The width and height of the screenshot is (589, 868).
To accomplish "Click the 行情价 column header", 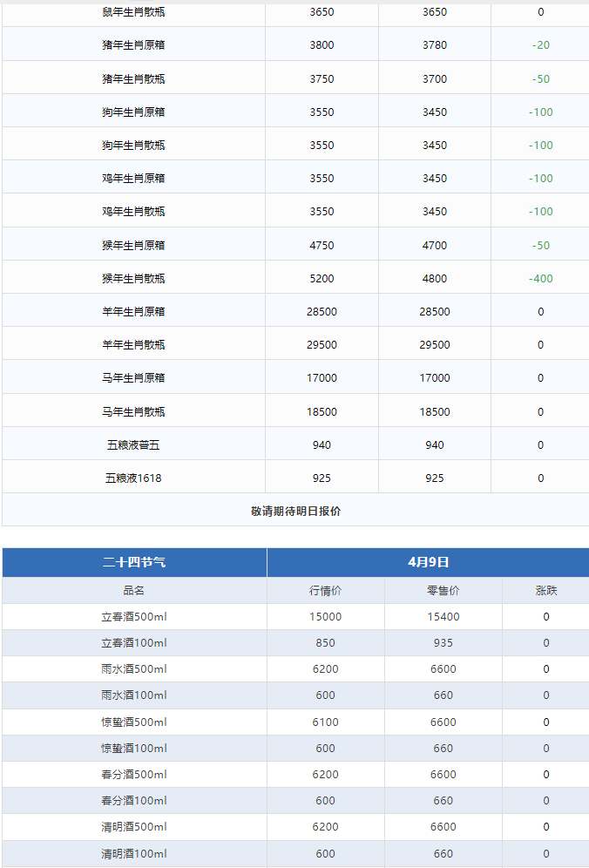I will (326, 591).
